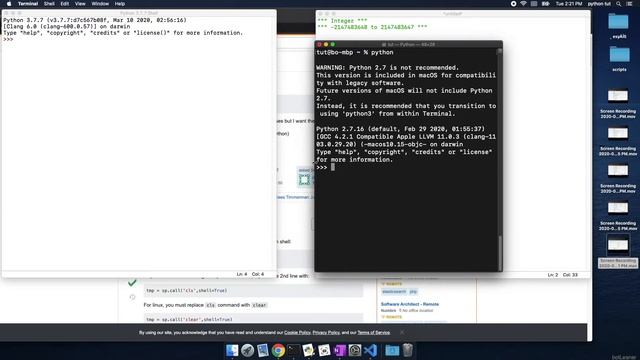The image size is (640, 360).
Task: Launch Visual Studio Code from Dock
Action: coord(370,350)
